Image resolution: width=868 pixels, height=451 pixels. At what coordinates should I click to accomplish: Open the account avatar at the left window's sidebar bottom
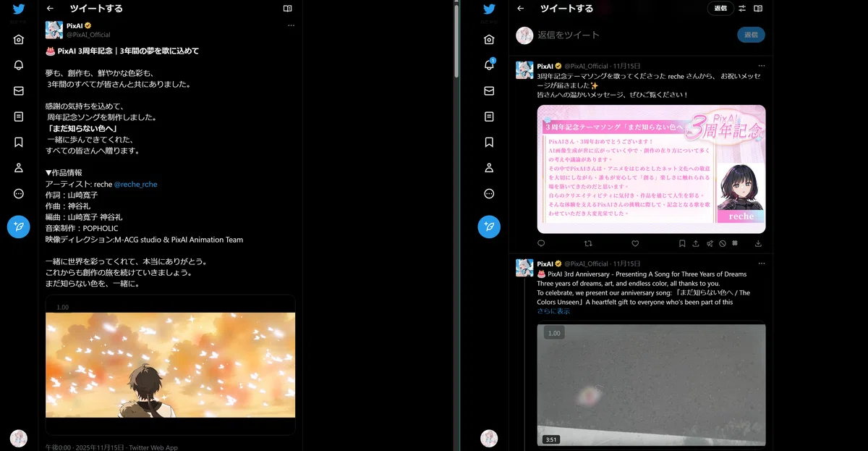(19, 438)
